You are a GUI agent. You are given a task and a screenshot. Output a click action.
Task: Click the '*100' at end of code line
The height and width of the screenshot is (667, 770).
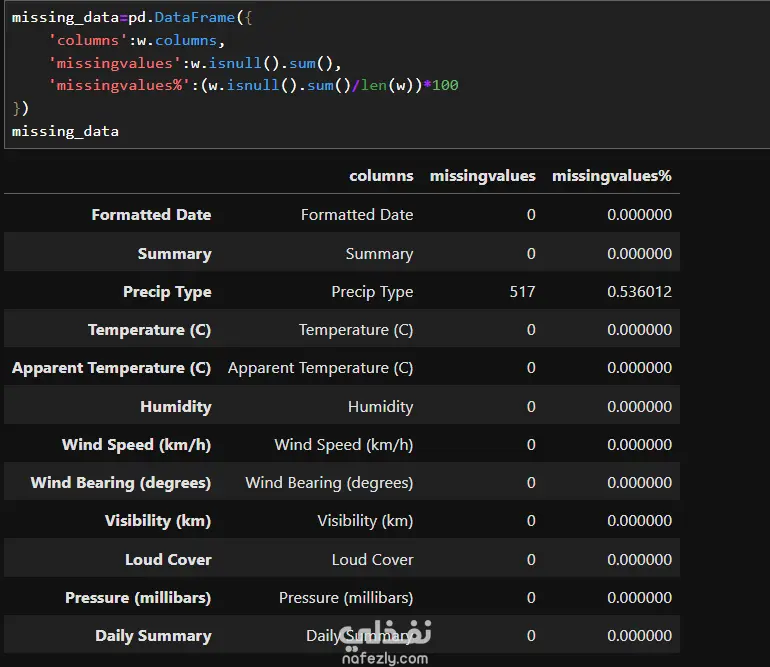point(440,85)
